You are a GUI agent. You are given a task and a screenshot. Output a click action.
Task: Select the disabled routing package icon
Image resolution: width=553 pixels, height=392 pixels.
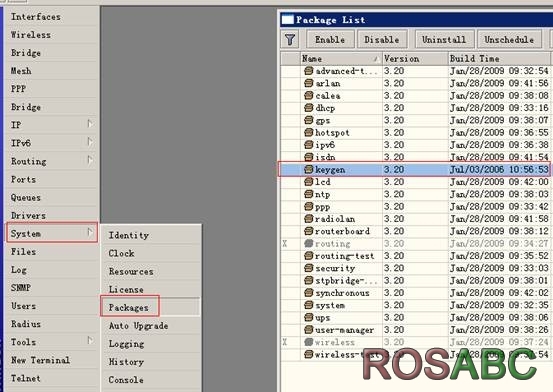pyautogui.click(x=309, y=243)
